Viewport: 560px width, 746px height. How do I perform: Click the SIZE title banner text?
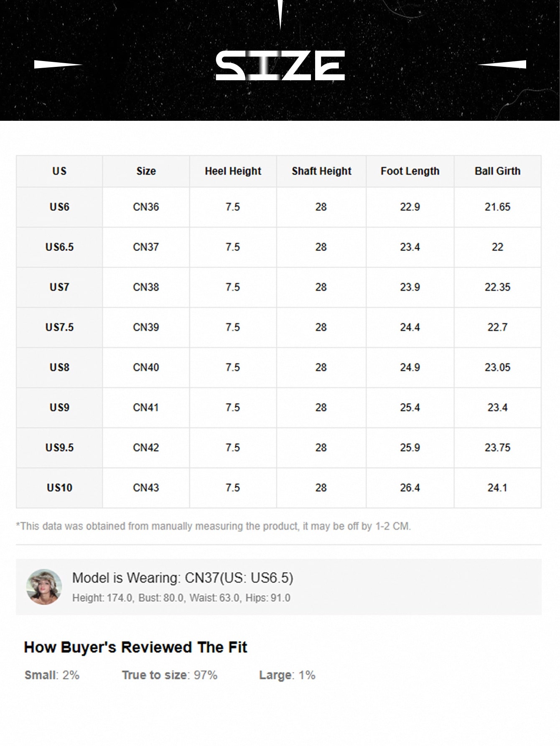280,66
